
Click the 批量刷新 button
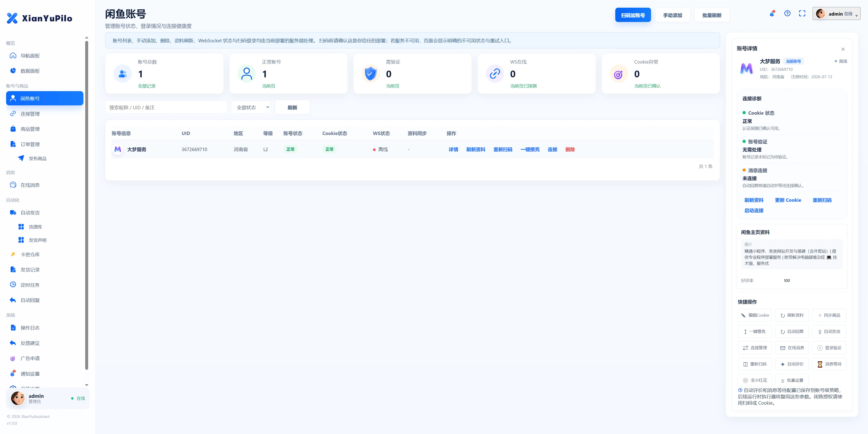(x=712, y=15)
